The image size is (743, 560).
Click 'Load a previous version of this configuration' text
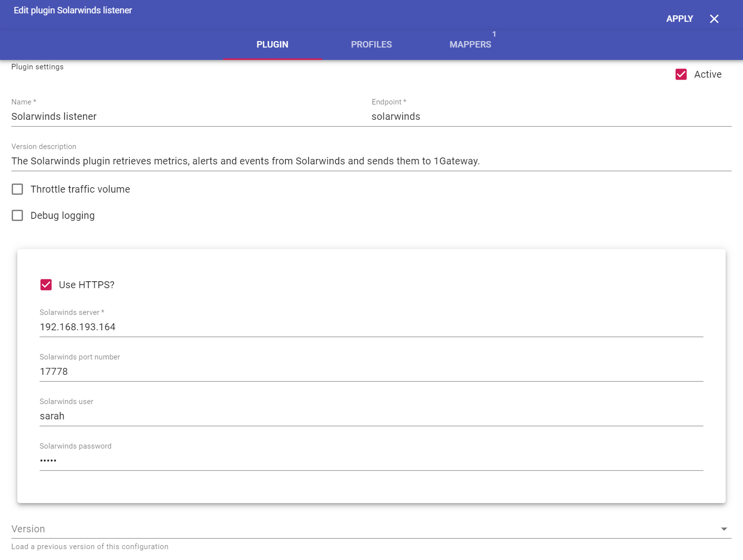tap(90, 547)
